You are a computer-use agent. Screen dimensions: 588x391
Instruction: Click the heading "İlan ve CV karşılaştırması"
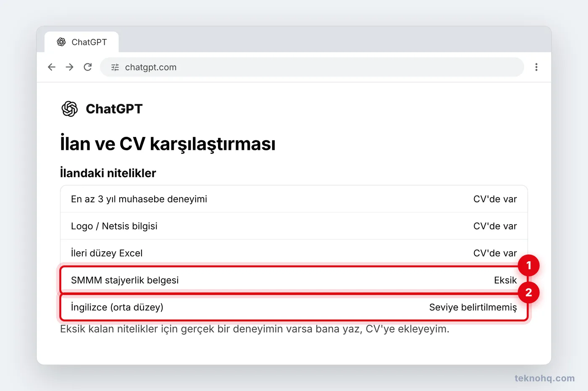pos(168,144)
